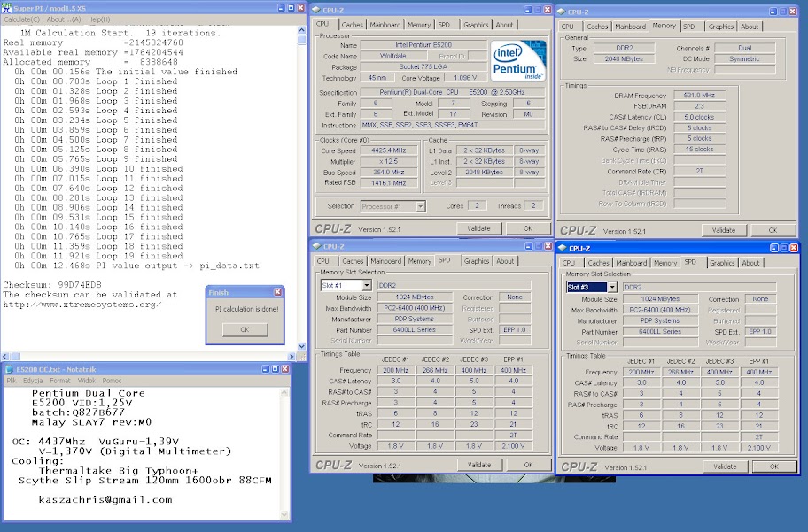Click the CPU-Z icon on the top-left window titlebar
The width and height of the screenshot is (808, 532).
click(317, 9)
